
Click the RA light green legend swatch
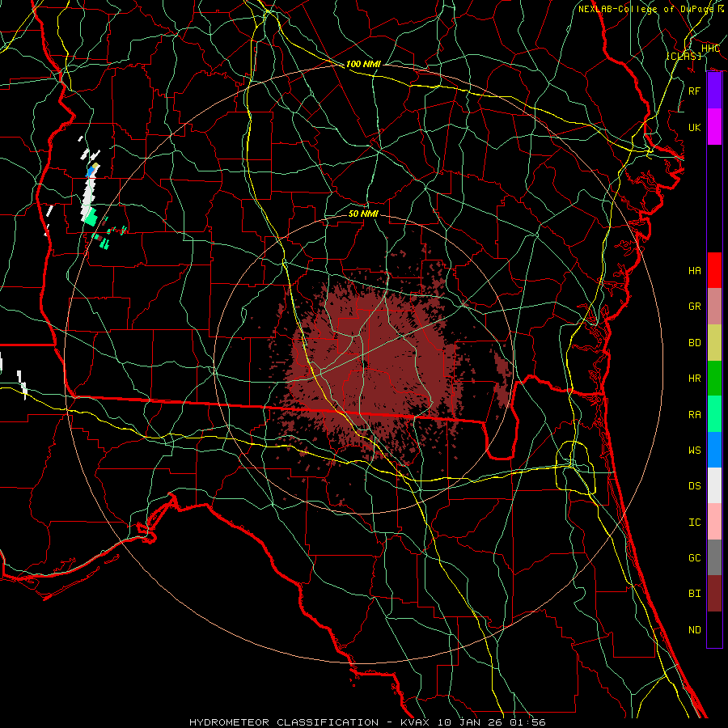point(714,414)
